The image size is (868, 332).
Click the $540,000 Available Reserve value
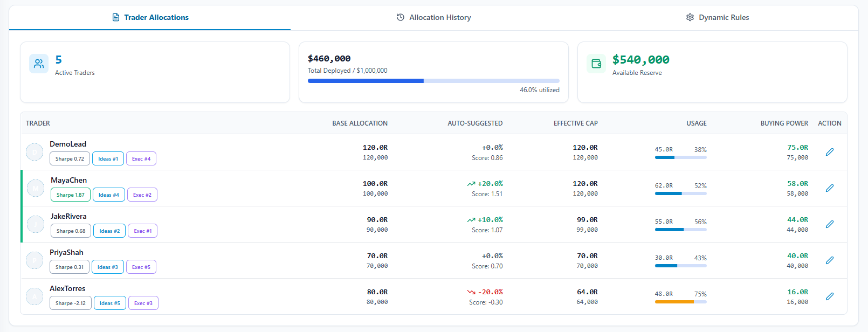point(641,60)
